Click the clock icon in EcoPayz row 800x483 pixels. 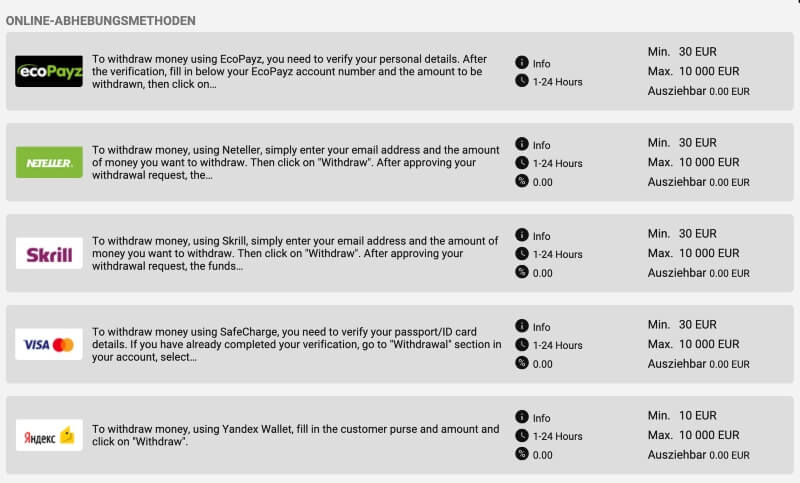point(521,81)
